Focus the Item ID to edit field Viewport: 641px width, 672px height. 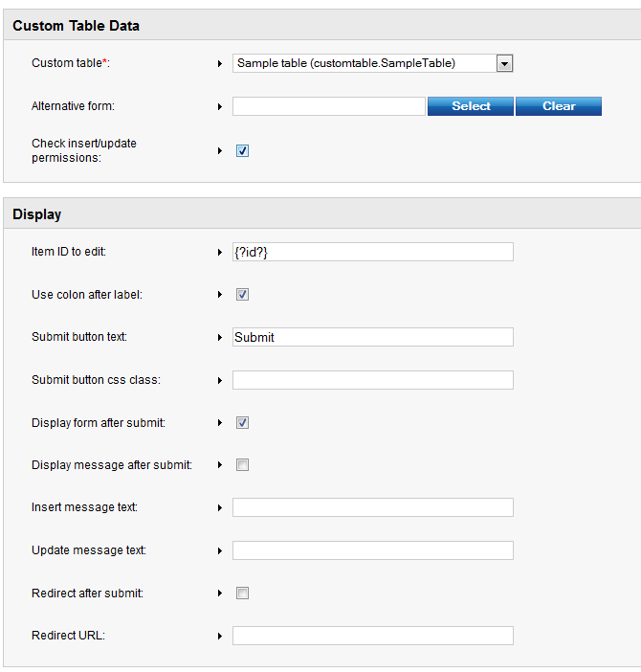coord(372,252)
